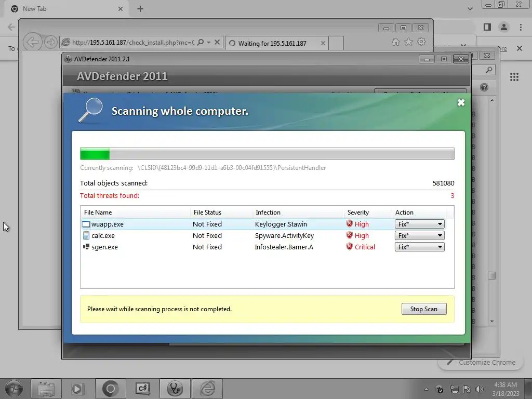Sort by Infection column header
The image size is (532, 399).
click(x=298, y=212)
